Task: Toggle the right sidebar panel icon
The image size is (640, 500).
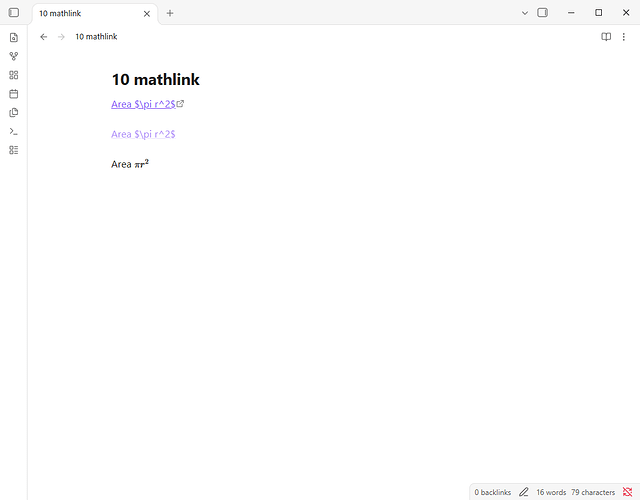Action: tap(542, 13)
